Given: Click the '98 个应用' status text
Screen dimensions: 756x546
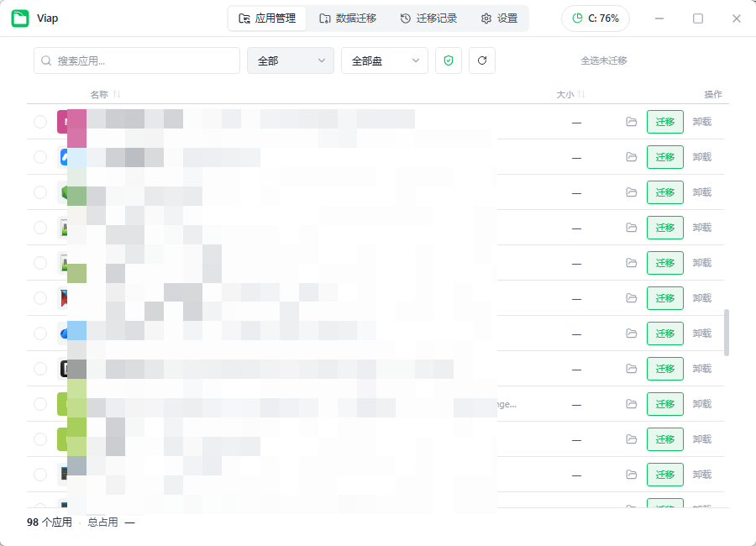Looking at the screenshot, I should [50, 522].
